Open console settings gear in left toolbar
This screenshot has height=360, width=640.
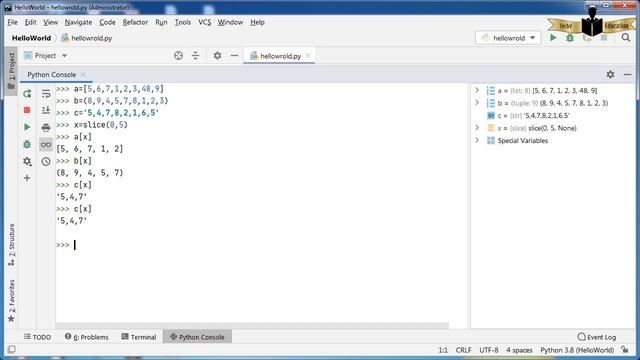pyautogui.click(x=27, y=161)
